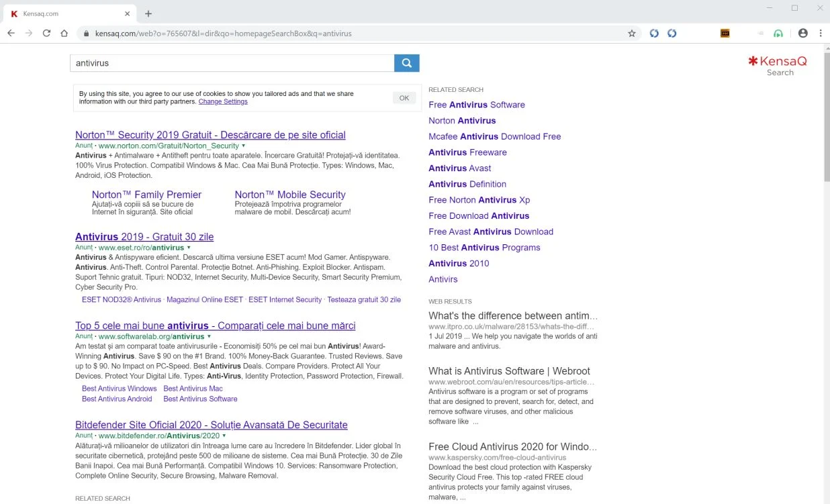
Task: Open the Magazinul Online ESET sitelink
Action: tap(205, 300)
